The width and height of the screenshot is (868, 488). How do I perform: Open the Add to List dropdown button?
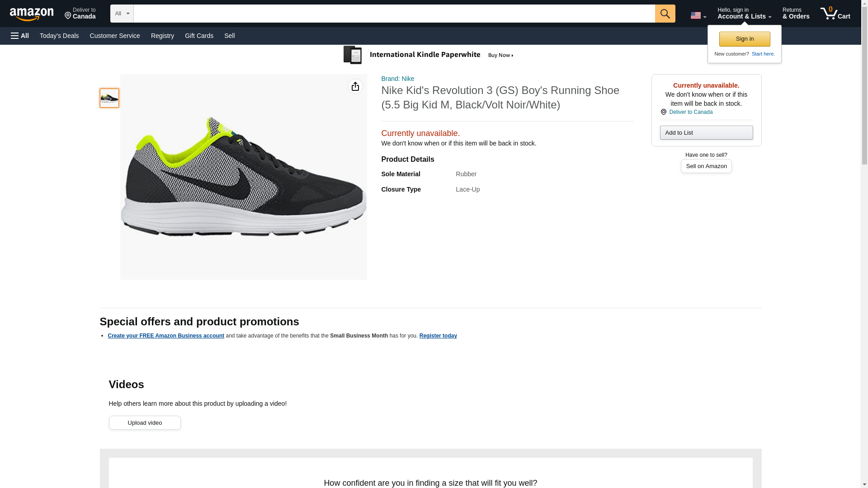(x=706, y=132)
